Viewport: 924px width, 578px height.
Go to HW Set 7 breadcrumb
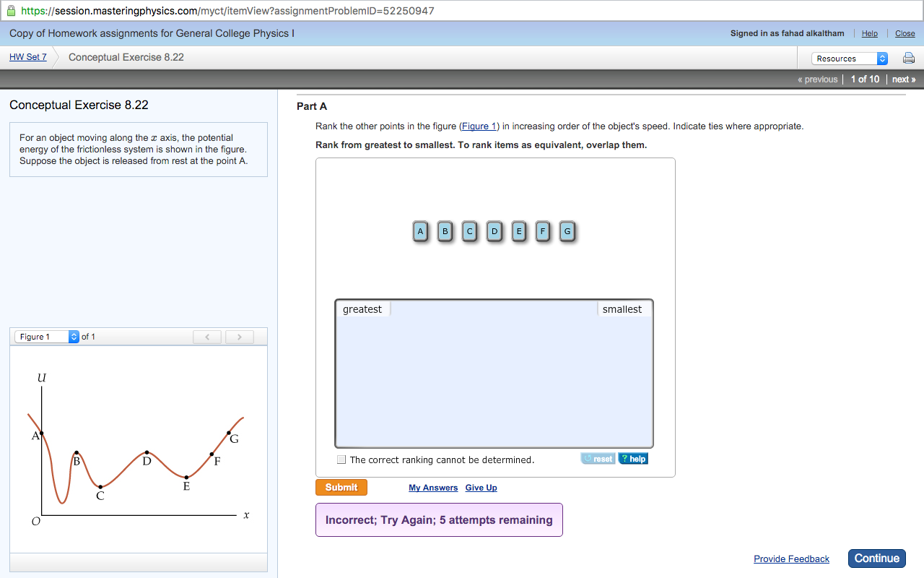[28, 57]
